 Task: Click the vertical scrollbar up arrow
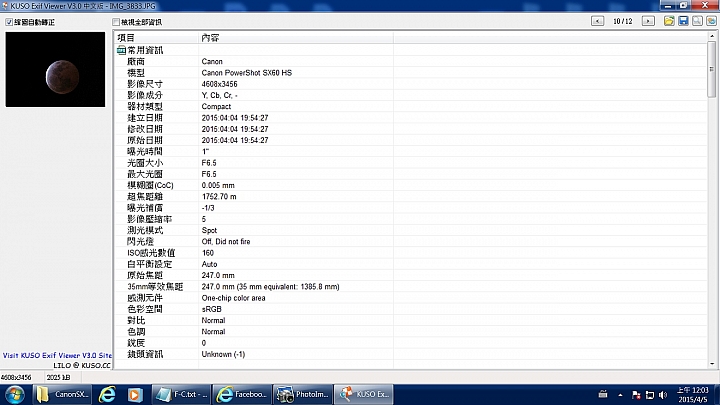click(712, 36)
